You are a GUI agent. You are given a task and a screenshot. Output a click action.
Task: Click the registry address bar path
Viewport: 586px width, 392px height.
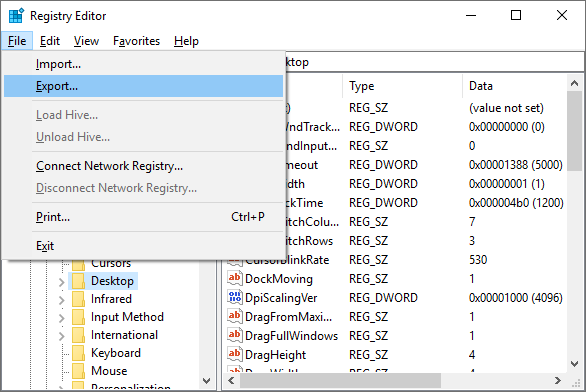click(434, 62)
